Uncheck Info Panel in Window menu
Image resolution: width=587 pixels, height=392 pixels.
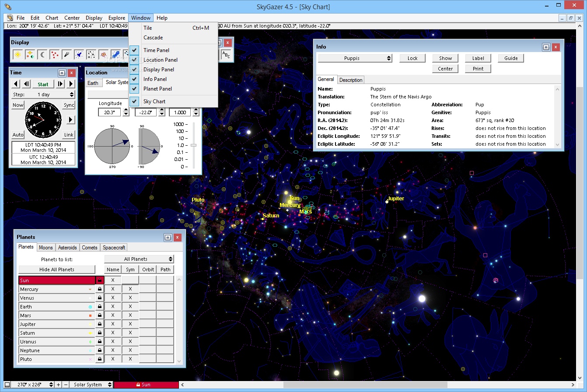pos(174,79)
